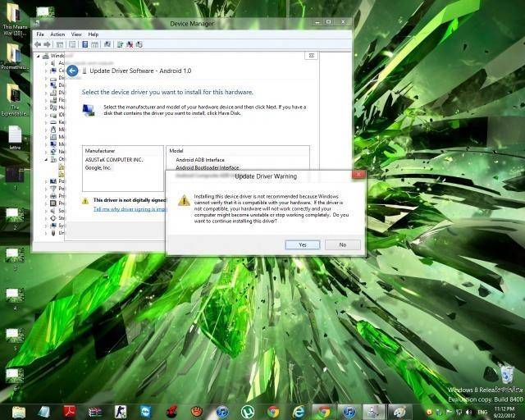Image resolution: width=525 pixels, height=420 pixels.
Task: Select Android ADB Interface model
Action: click(200, 160)
